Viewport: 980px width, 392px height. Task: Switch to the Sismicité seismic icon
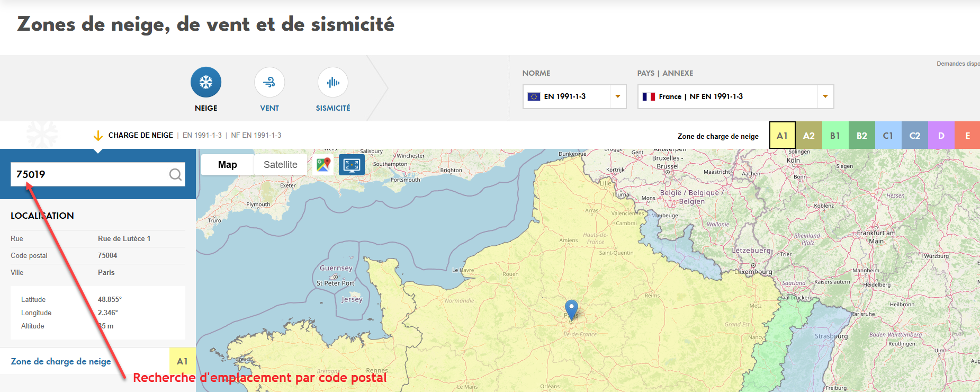pyautogui.click(x=333, y=82)
